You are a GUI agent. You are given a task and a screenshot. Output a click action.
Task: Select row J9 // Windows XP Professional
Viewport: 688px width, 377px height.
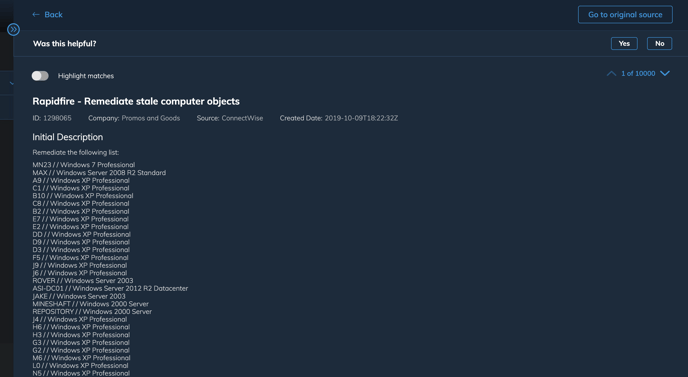(x=80, y=266)
